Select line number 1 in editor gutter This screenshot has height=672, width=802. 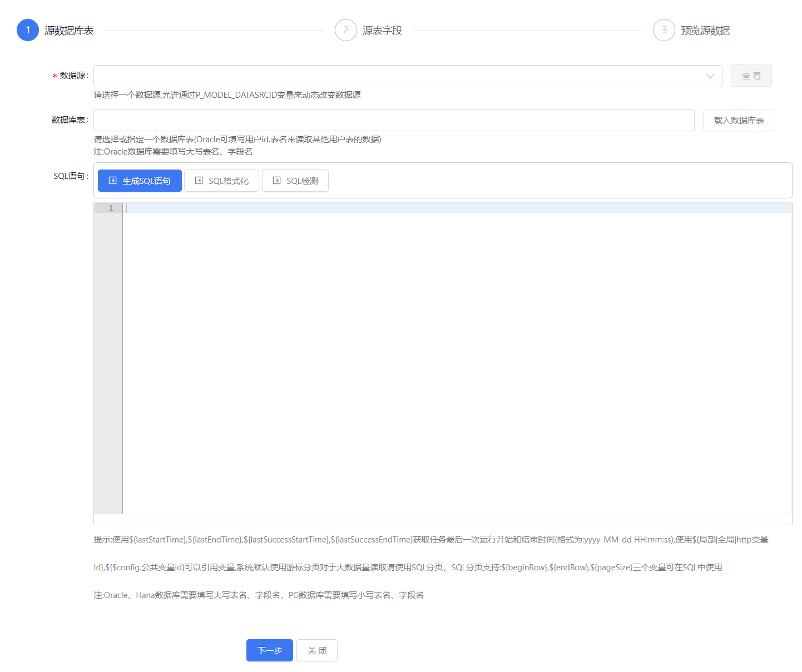pyautogui.click(x=111, y=208)
